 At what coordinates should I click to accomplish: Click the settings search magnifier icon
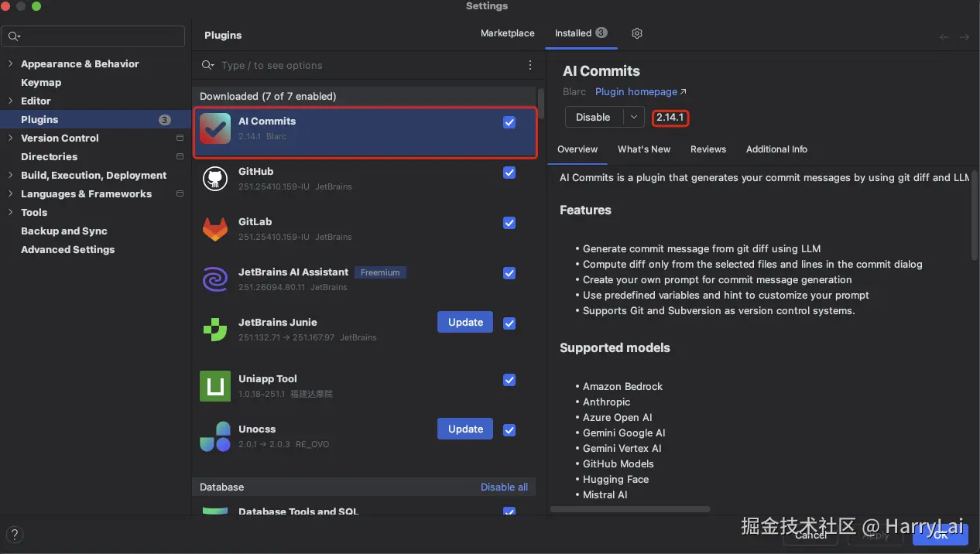(14, 36)
